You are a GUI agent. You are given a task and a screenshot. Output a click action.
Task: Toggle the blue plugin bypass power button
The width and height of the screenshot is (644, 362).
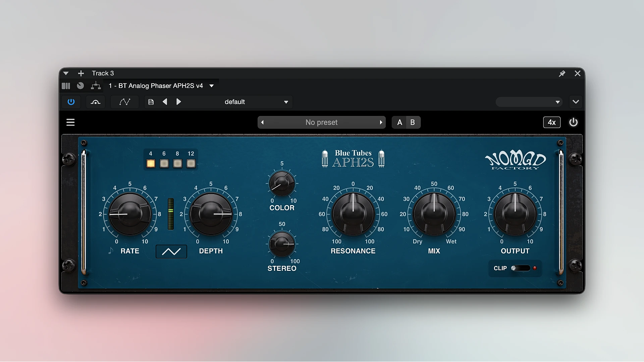pos(71,102)
